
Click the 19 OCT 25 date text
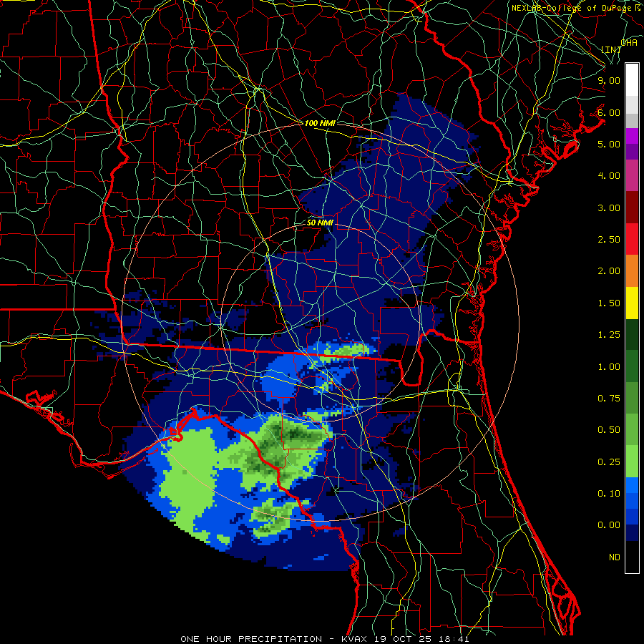pyautogui.click(x=404, y=639)
